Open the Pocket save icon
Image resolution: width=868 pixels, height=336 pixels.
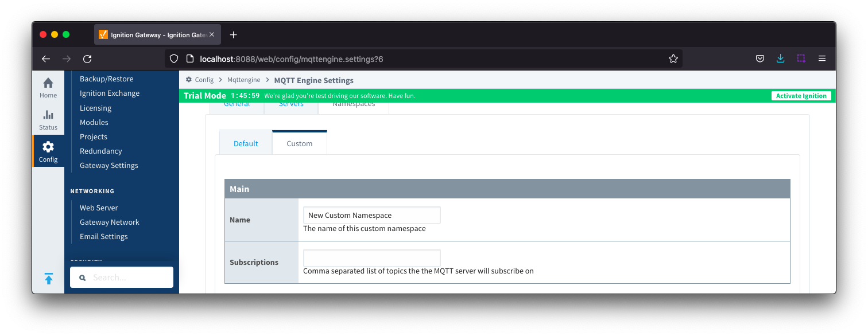point(759,58)
